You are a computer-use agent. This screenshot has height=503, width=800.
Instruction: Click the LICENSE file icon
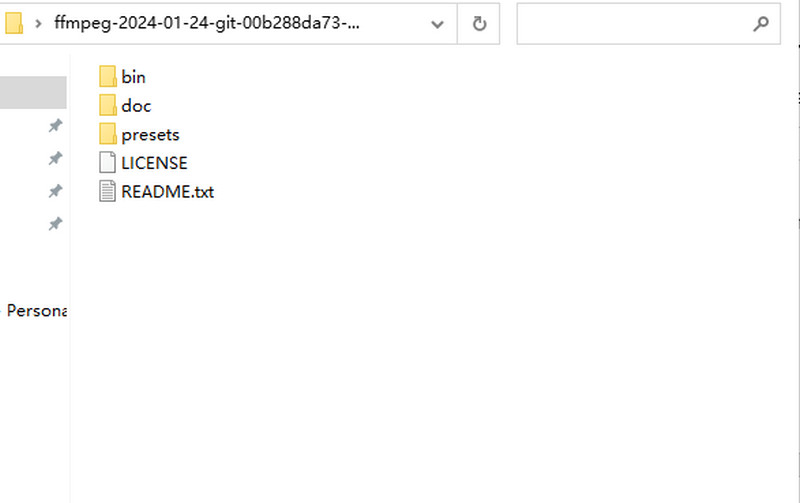(x=108, y=163)
